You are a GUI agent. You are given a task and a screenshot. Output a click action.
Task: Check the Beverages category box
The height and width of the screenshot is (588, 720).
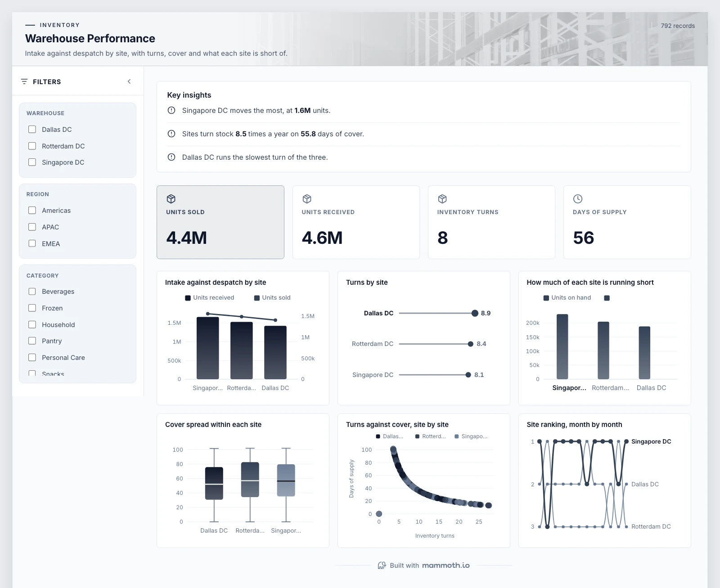pos(32,291)
